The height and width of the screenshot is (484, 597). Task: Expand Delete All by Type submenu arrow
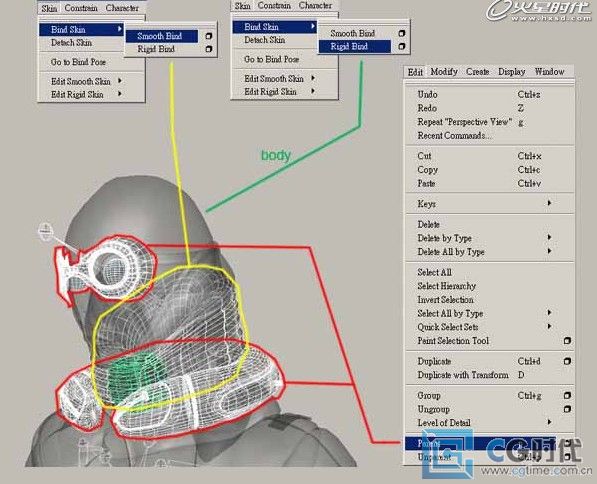(x=549, y=251)
